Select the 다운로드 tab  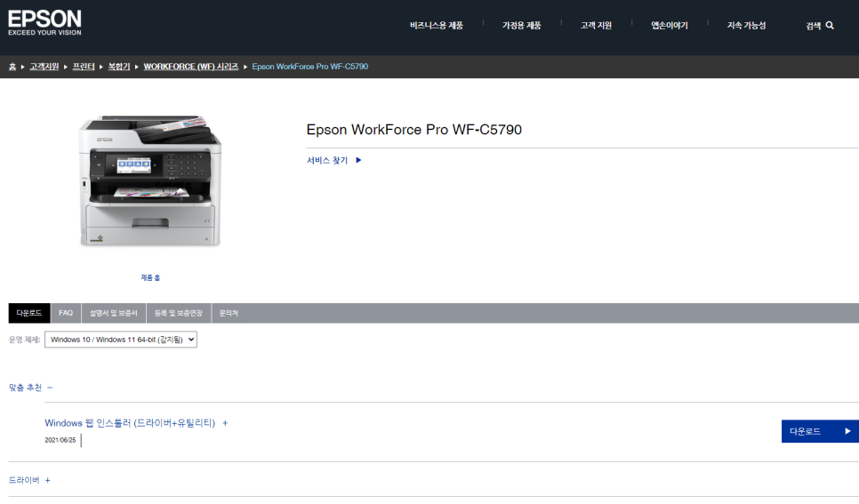coord(29,313)
